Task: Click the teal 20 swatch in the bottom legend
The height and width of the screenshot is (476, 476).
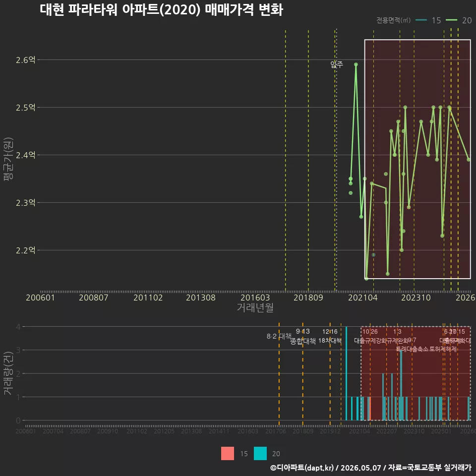Action: [260, 454]
